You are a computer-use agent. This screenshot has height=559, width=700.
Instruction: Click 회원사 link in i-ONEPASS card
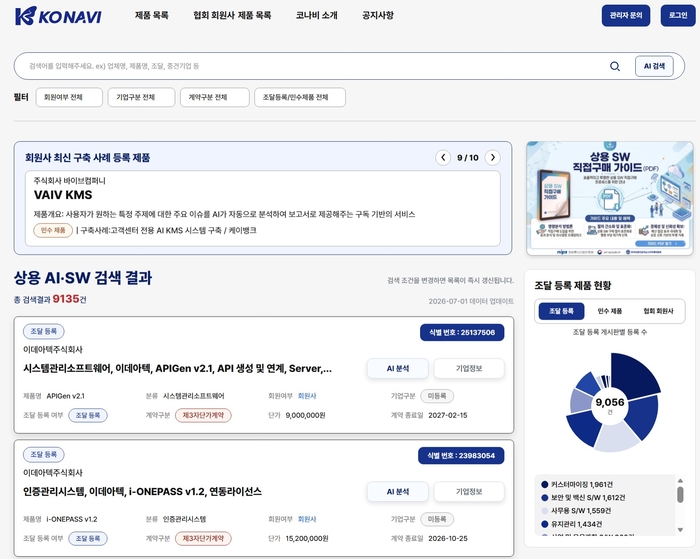pos(307,519)
